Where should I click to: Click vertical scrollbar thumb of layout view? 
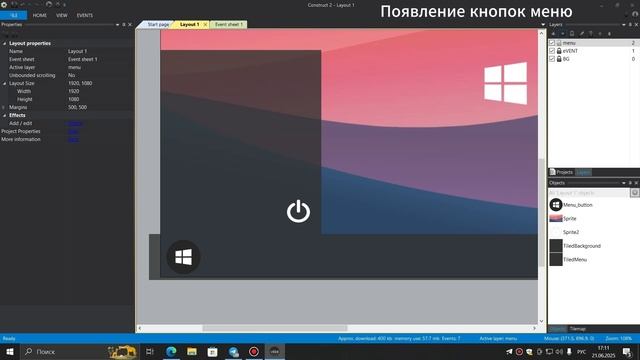click(542, 212)
